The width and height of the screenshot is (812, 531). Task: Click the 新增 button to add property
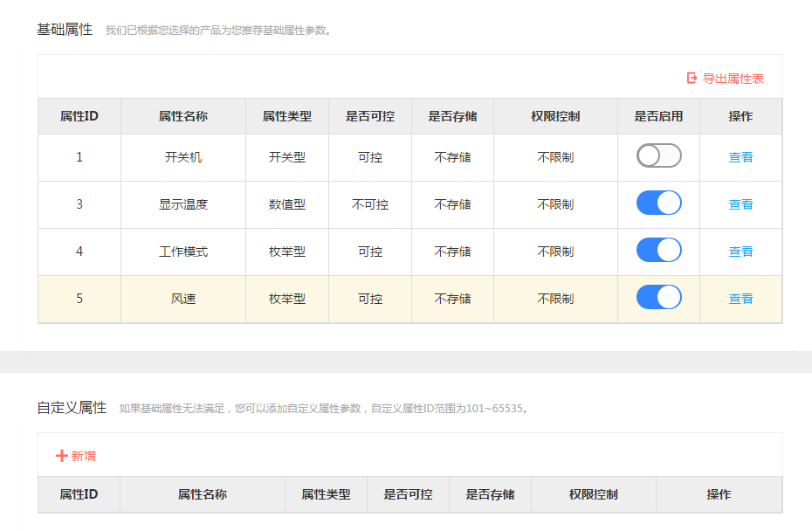75,456
